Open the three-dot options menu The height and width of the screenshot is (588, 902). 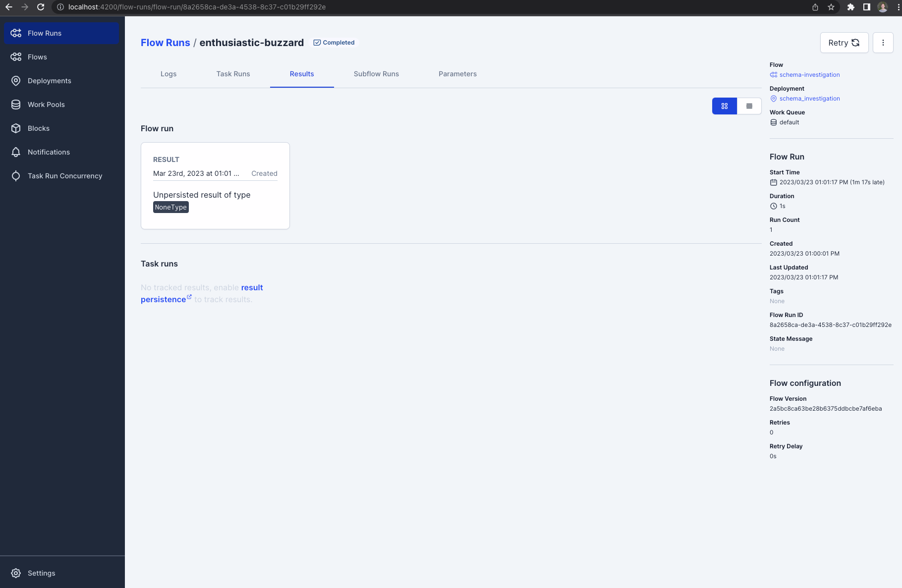(883, 43)
